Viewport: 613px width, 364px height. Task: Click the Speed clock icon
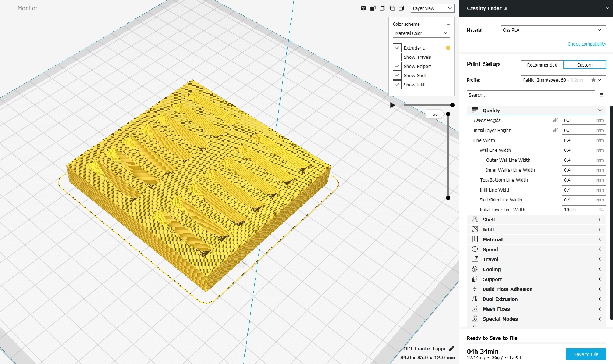tap(475, 249)
